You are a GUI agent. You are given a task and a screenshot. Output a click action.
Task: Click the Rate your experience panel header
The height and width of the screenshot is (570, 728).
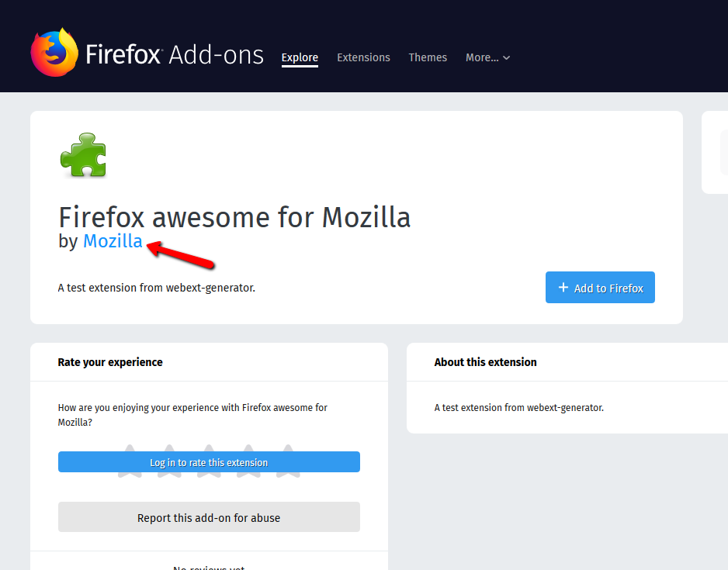tap(110, 362)
